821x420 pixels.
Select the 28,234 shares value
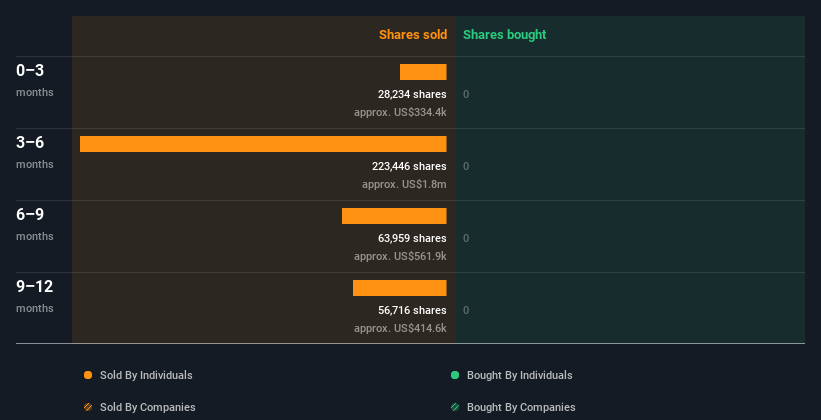[412, 94]
